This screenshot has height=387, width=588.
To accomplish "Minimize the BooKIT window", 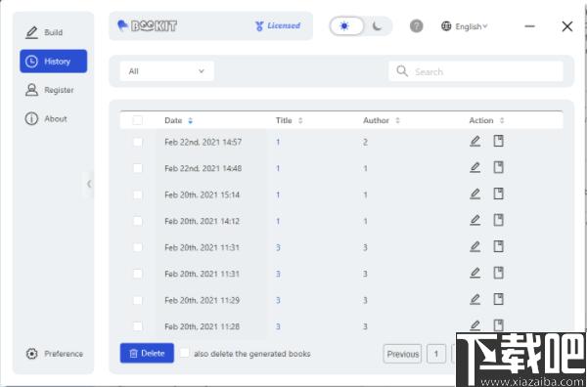I will click(529, 26).
